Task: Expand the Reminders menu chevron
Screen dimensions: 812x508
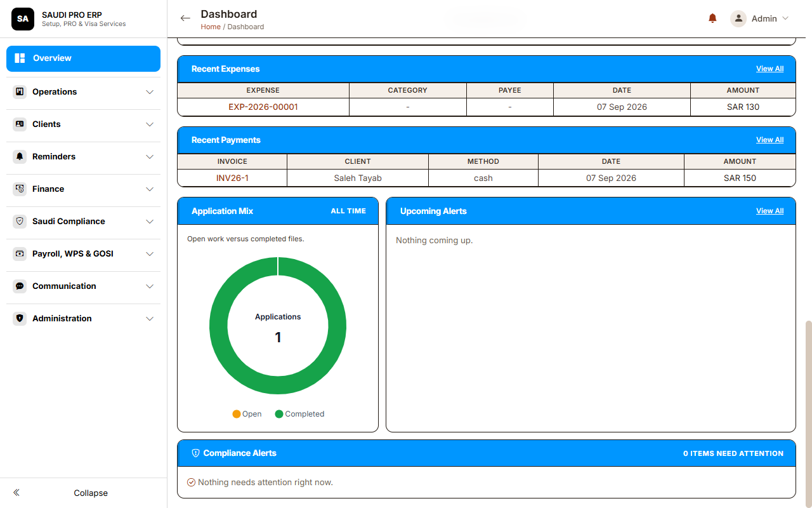Action: pyautogui.click(x=150, y=157)
